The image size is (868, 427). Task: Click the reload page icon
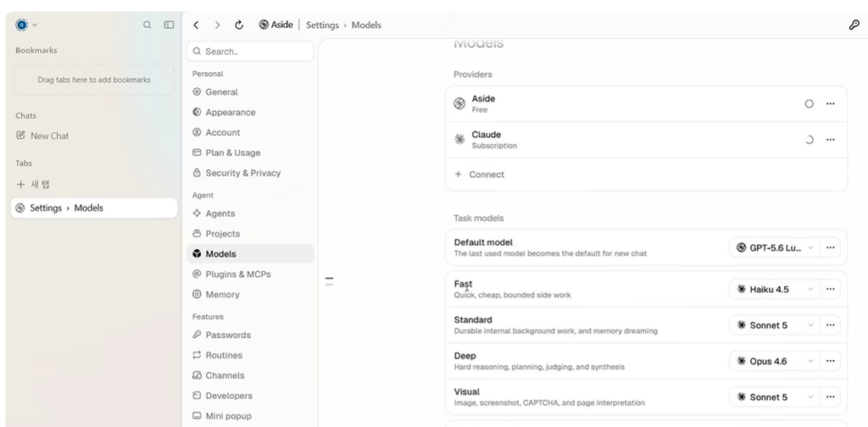pyautogui.click(x=239, y=25)
